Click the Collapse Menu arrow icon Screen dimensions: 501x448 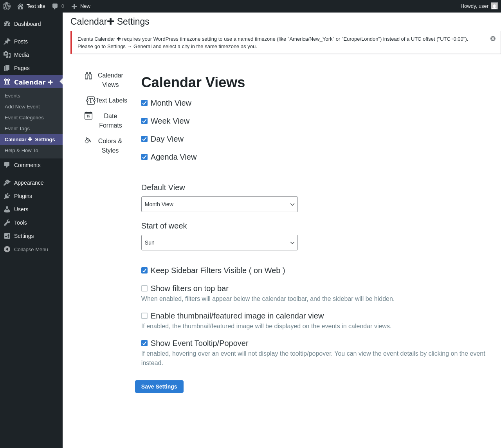tap(7, 249)
